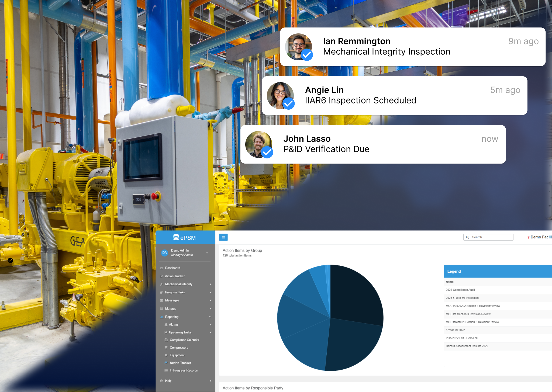Collapse the Reporting menu chevron
552x392 pixels.
pos(210,317)
